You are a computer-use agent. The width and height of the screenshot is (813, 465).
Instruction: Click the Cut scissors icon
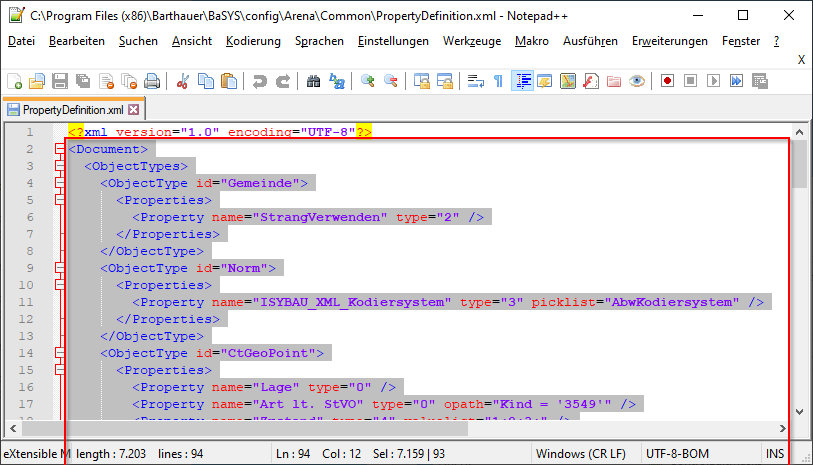click(x=183, y=81)
